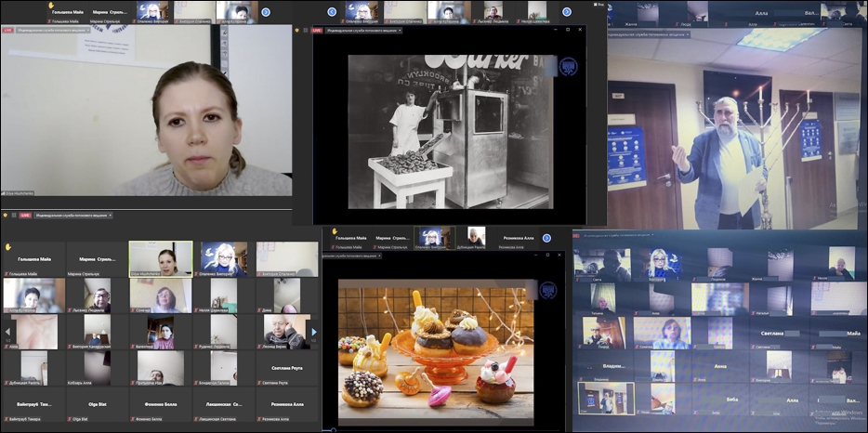
Task: Click menorah logo on donut machine photo
Action: click(x=568, y=67)
